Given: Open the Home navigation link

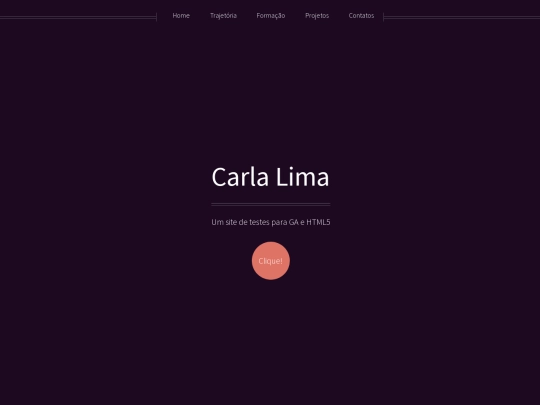Looking at the screenshot, I should coord(181,15).
